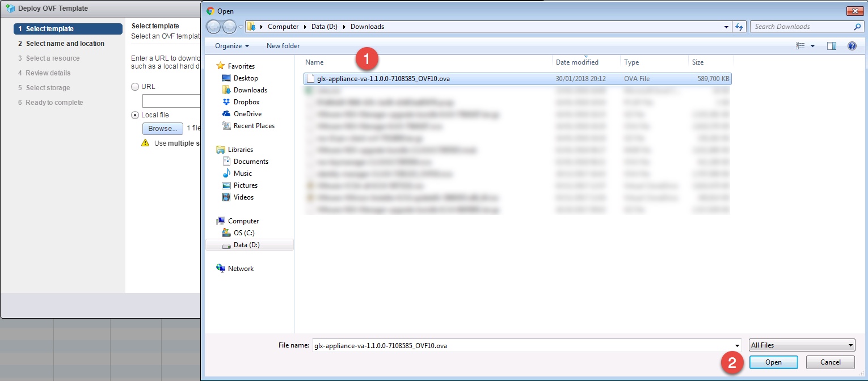Click the Open button

coord(773,362)
